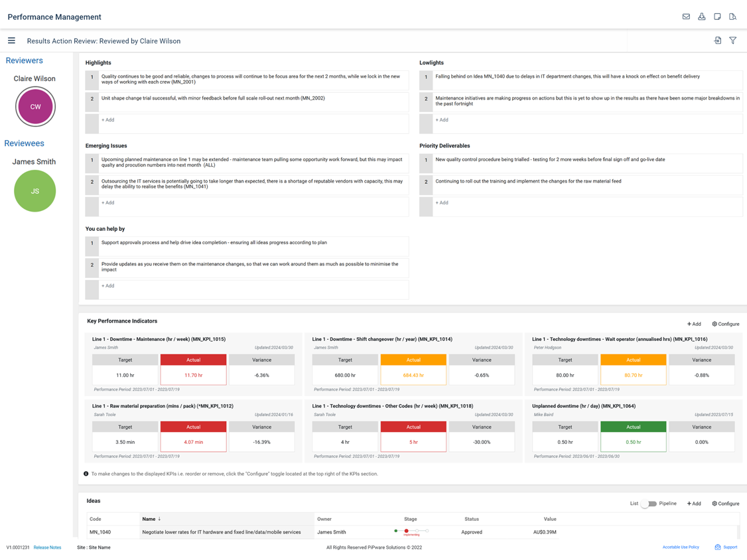Click the document search icon
Image resolution: width=747 pixels, height=560 pixels.
[732, 17]
